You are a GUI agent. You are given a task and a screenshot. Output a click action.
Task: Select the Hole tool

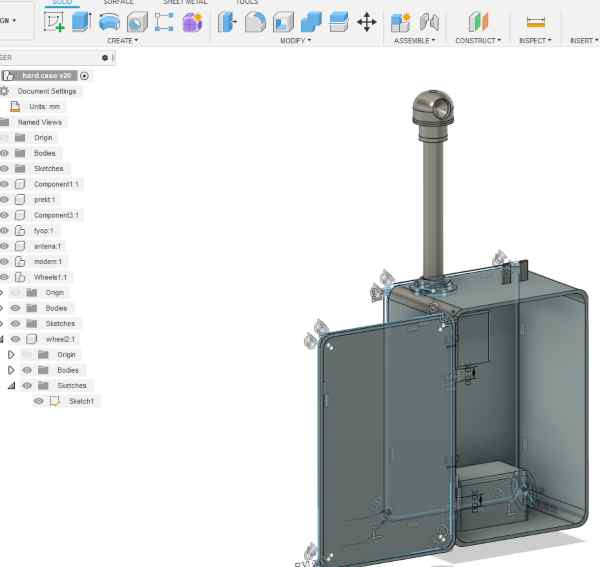point(137,22)
